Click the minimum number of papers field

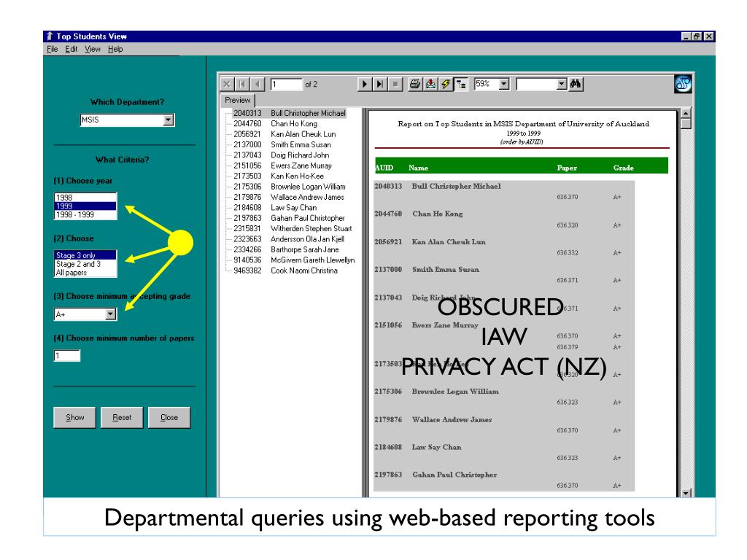click(66, 356)
